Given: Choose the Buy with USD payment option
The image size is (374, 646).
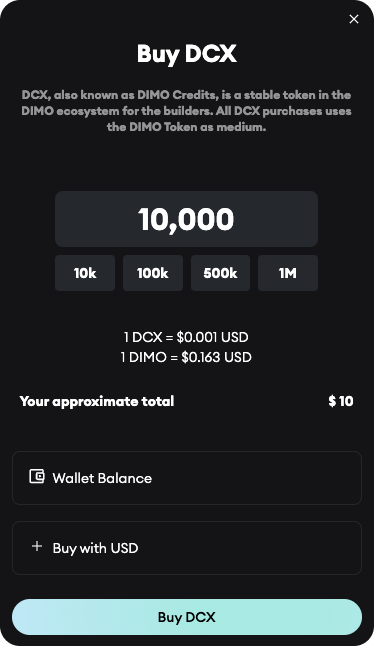Looking at the screenshot, I should click(x=187, y=548).
